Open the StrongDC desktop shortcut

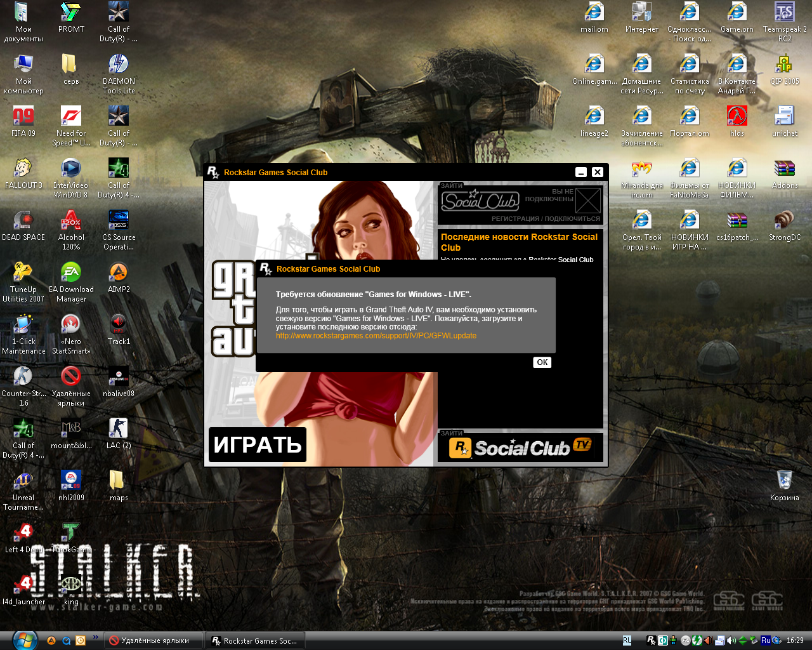coord(784,221)
